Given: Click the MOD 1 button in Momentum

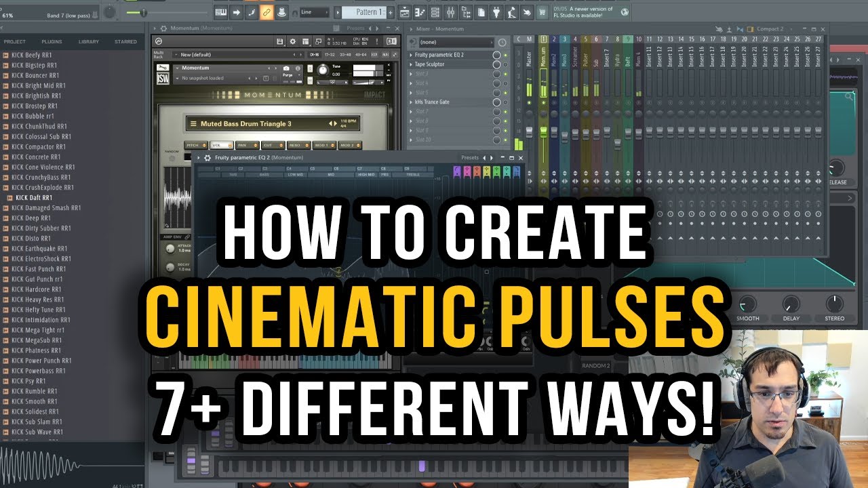Looking at the screenshot, I should (324, 145).
